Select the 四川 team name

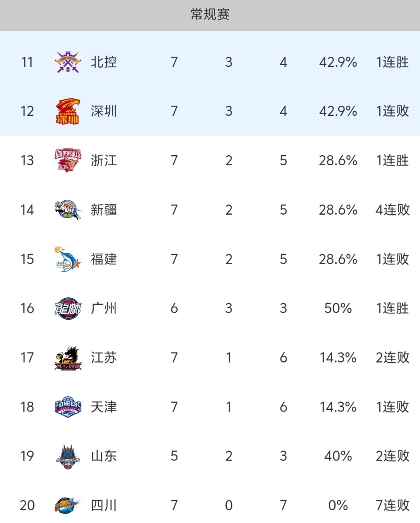tap(104, 506)
